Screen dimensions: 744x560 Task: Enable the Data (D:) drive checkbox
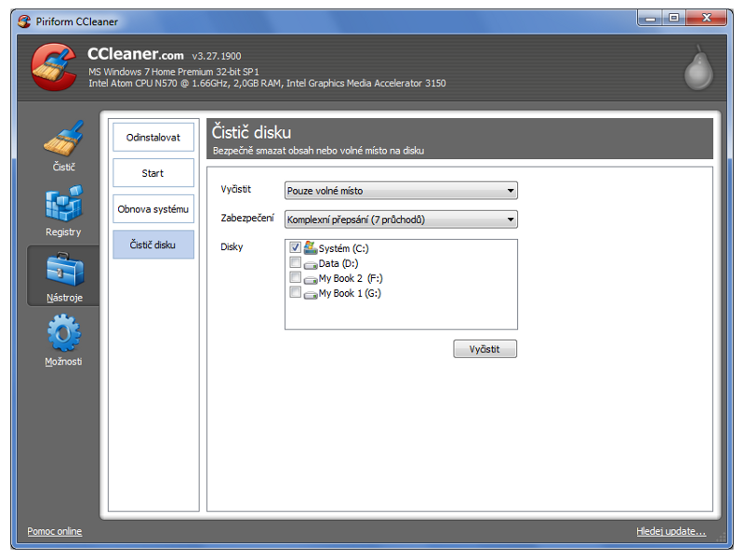(296, 263)
